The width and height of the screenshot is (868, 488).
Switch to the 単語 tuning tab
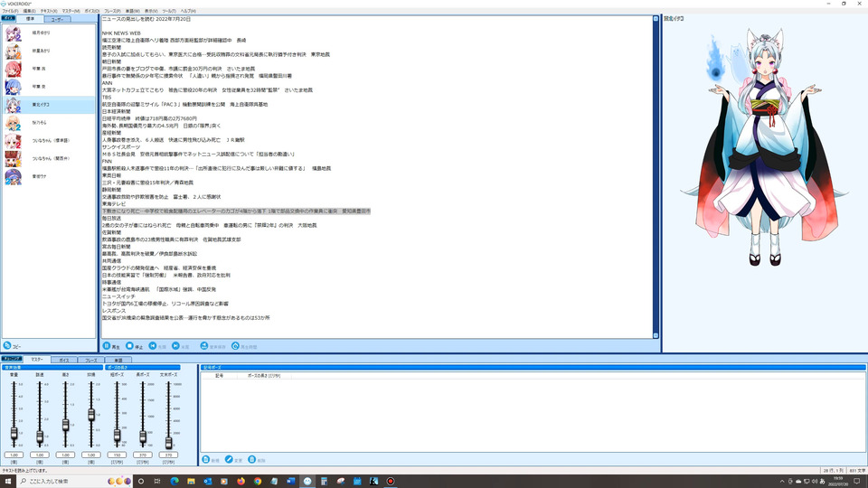click(x=118, y=361)
